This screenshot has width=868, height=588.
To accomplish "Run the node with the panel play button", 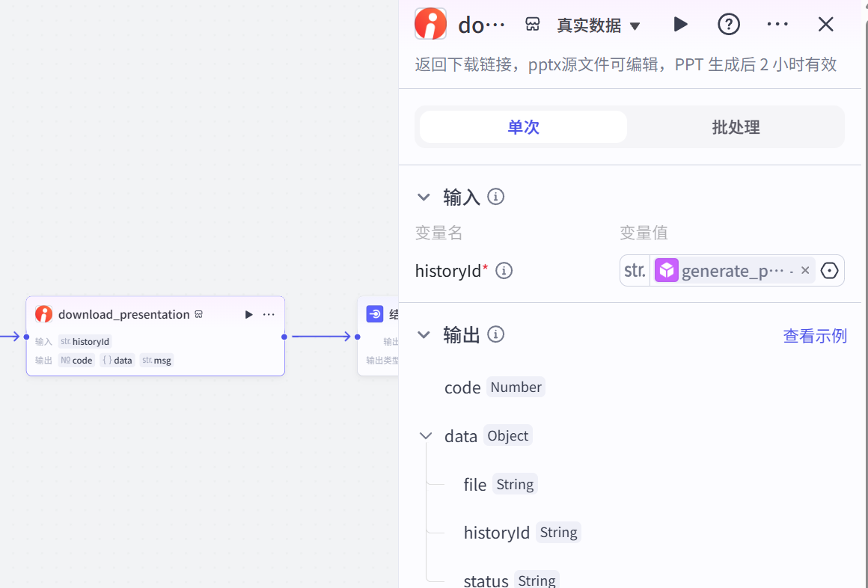I will [x=680, y=25].
